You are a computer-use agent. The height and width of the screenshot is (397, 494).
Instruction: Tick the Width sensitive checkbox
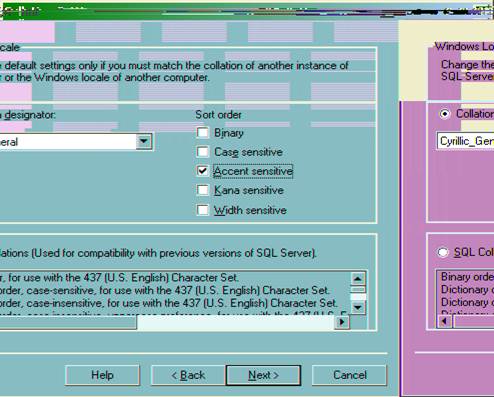click(x=203, y=210)
